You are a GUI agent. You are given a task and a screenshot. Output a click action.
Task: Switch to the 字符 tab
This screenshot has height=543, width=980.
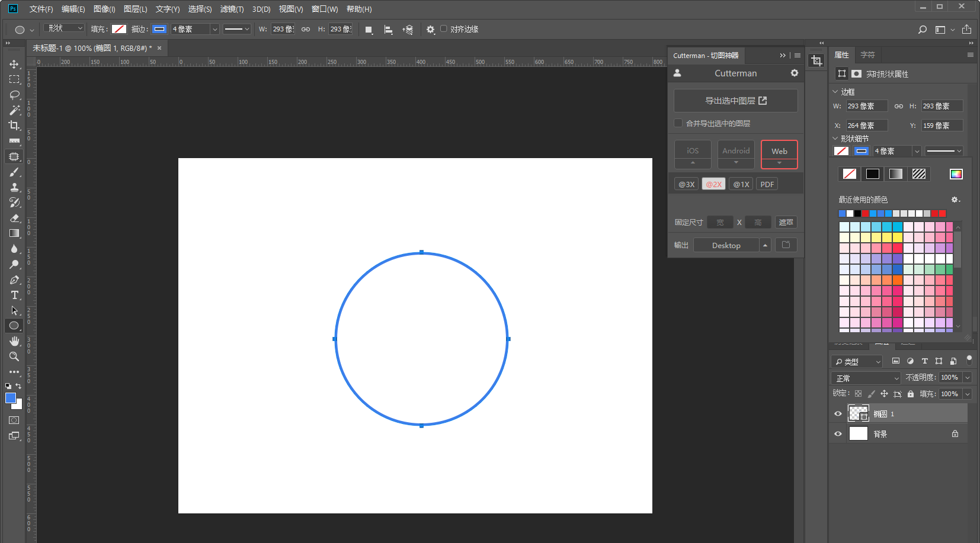(867, 54)
